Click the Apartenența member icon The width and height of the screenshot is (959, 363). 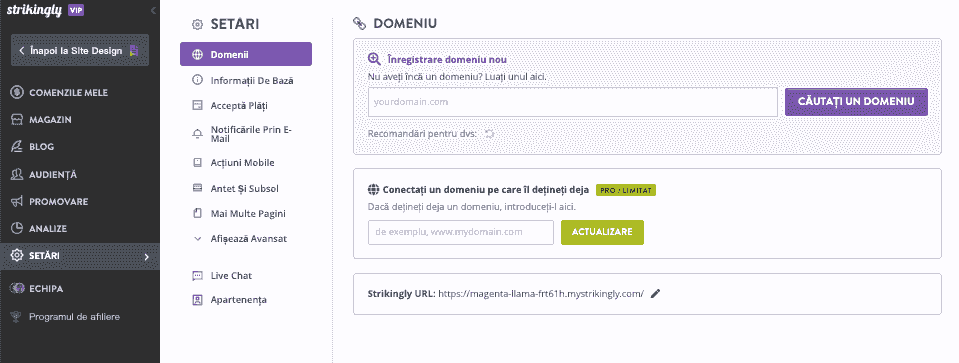tap(197, 300)
